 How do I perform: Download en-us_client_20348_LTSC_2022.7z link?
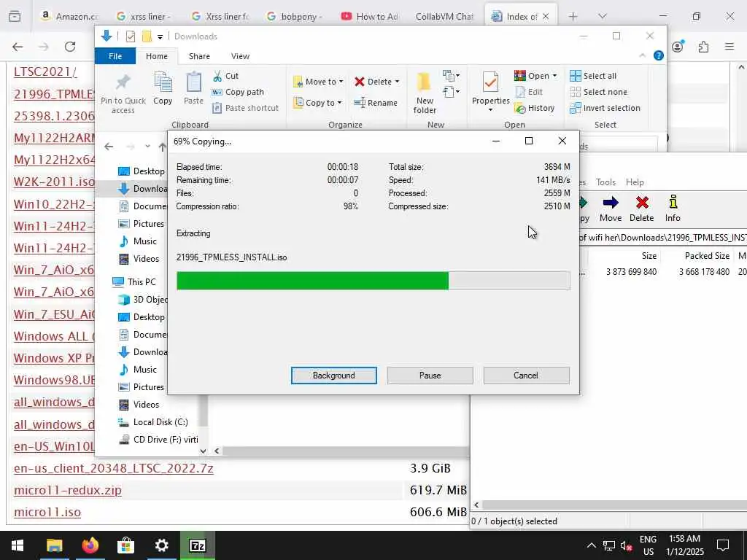[x=113, y=468]
